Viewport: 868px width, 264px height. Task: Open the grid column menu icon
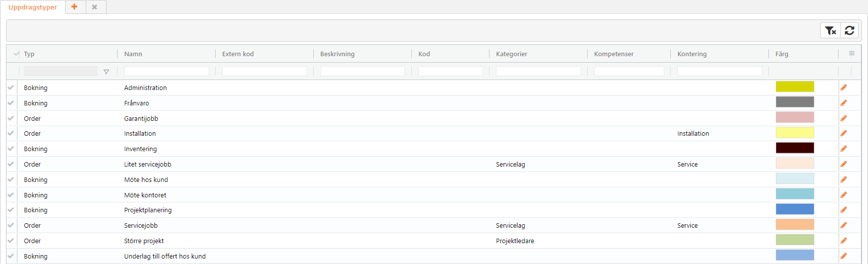click(x=852, y=54)
